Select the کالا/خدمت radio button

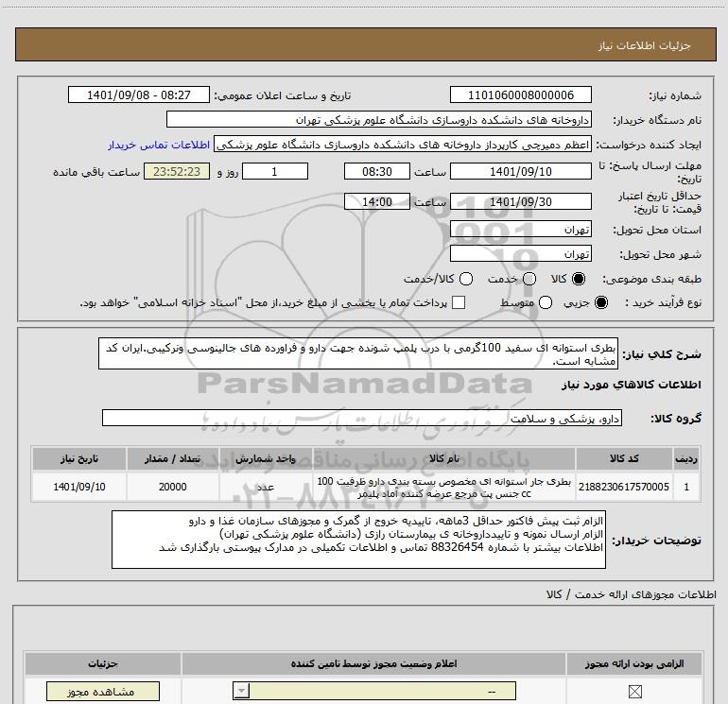[x=466, y=279]
